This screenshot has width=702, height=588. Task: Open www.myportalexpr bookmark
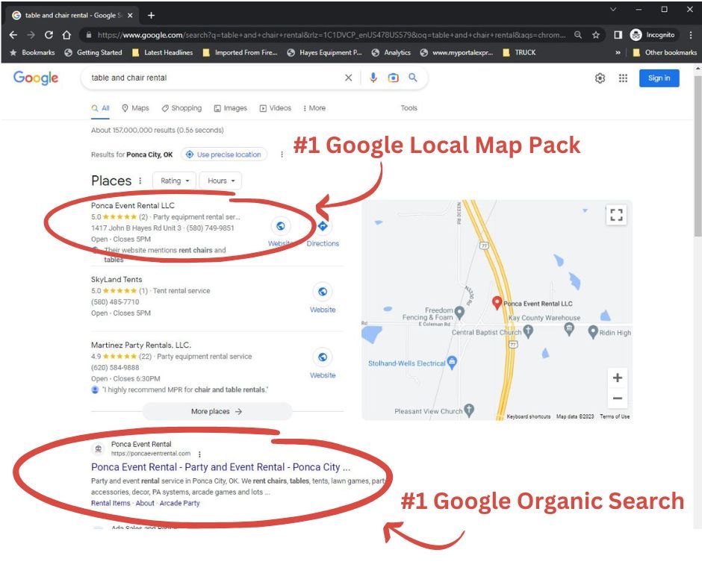click(x=456, y=52)
